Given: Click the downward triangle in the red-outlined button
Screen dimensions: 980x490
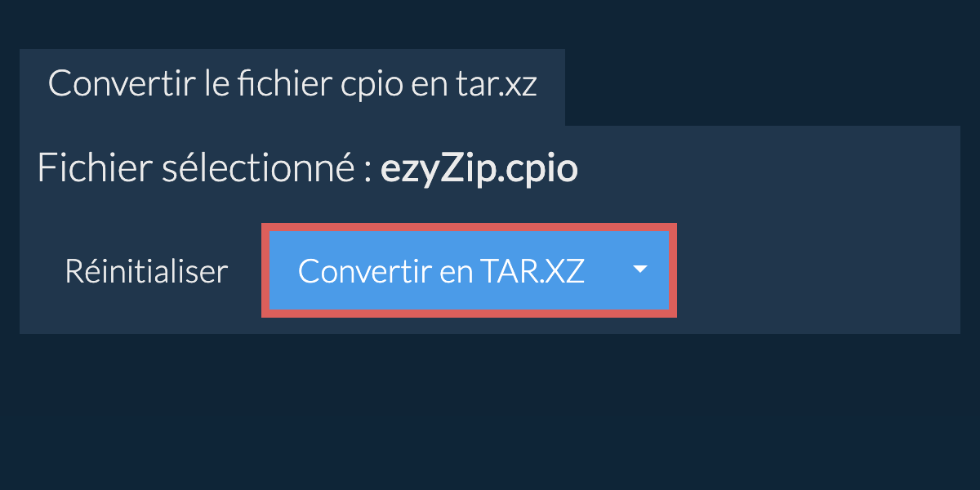Looking at the screenshot, I should pos(640,270).
